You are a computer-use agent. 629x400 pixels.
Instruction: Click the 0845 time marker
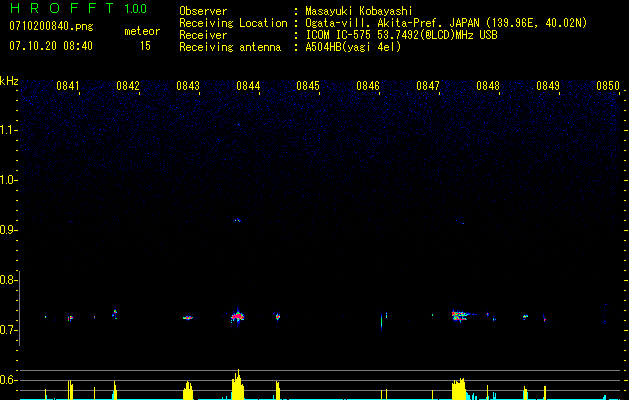click(x=308, y=86)
